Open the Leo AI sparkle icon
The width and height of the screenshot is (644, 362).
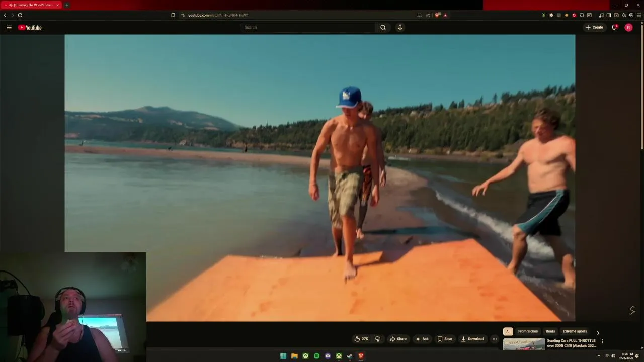624,15
